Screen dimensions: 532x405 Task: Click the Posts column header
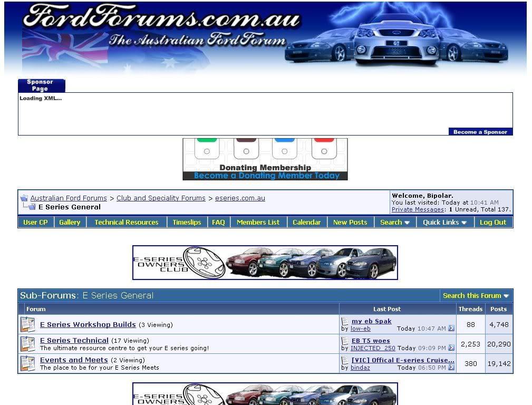(498, 309)
